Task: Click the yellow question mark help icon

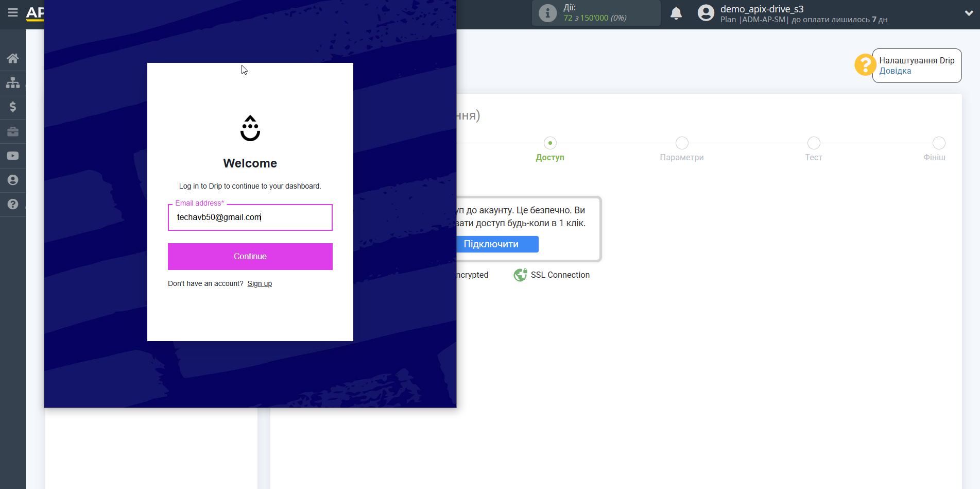Action: [865, 65]
